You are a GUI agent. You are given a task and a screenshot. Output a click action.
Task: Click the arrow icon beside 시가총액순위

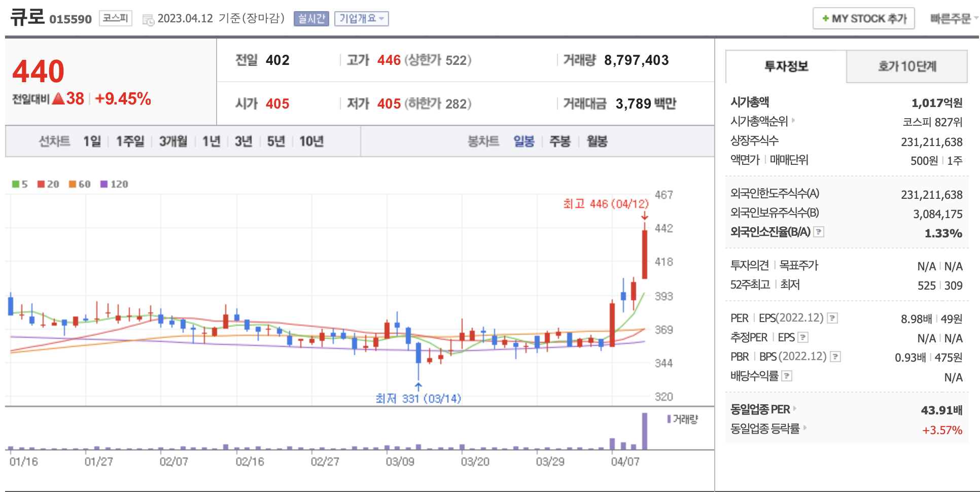click(x=793, y=121)
